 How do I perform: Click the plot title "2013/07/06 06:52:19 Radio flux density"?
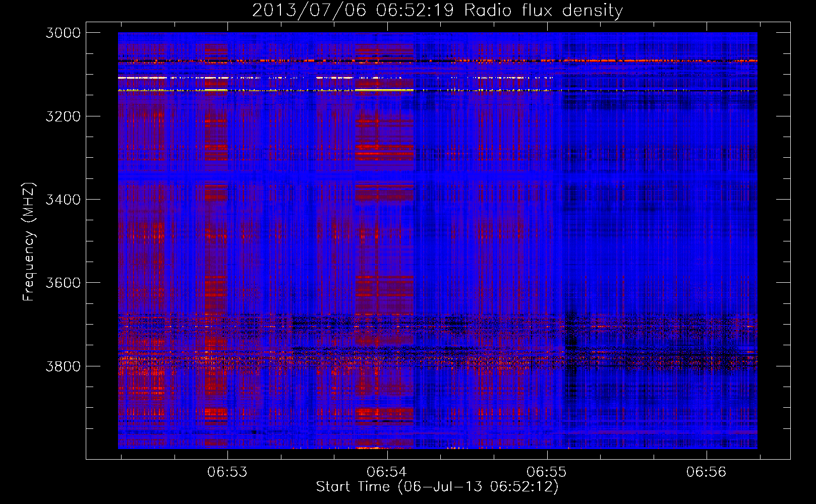(437, 10)
